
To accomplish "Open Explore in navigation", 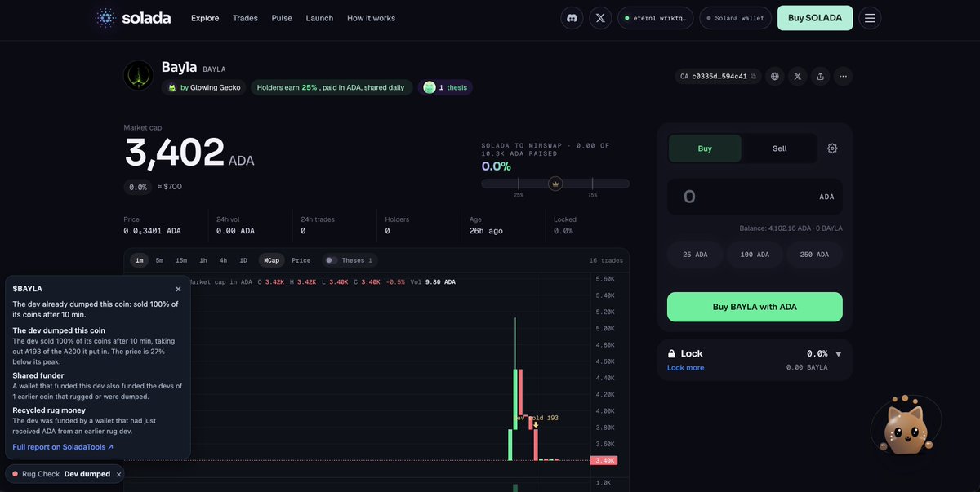I will [205, 18].
